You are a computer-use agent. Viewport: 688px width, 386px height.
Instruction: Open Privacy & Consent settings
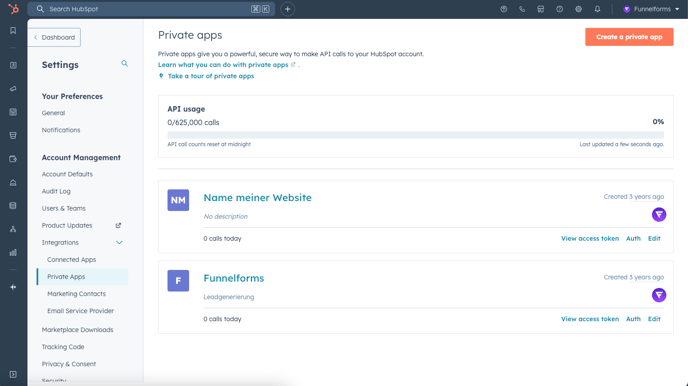coord(68,364)
